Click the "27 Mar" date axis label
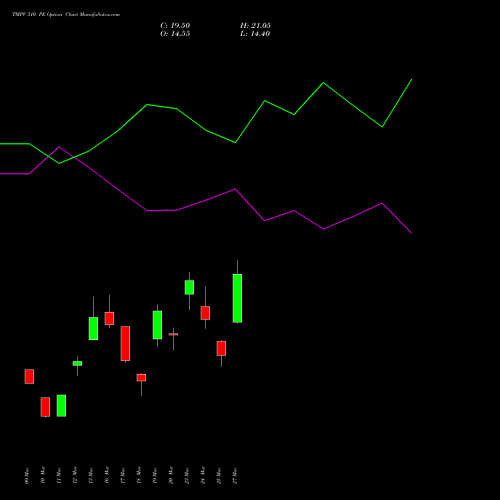The width and height of the screenshot is (500, 500). coord(235,476)
